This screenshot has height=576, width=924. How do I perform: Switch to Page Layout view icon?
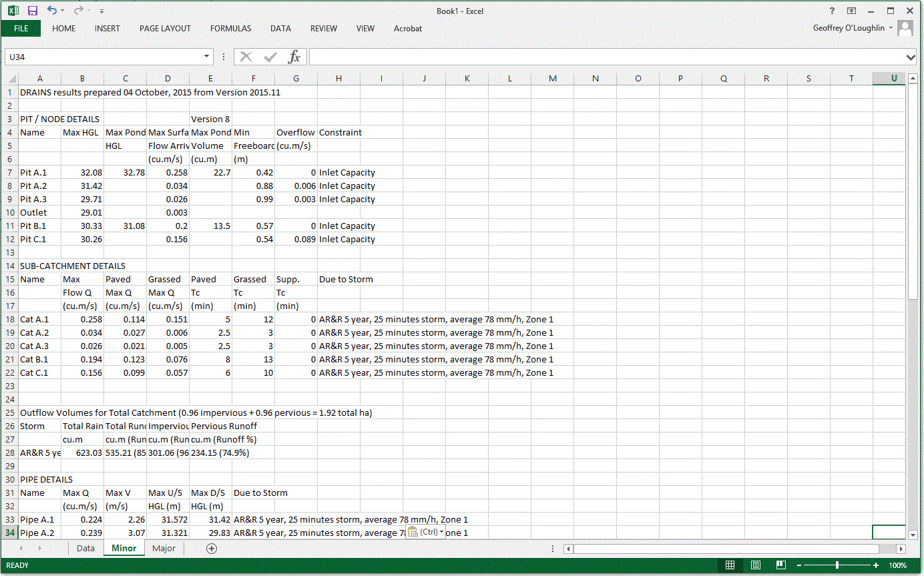pyautogui.click(x=756, y=565)
